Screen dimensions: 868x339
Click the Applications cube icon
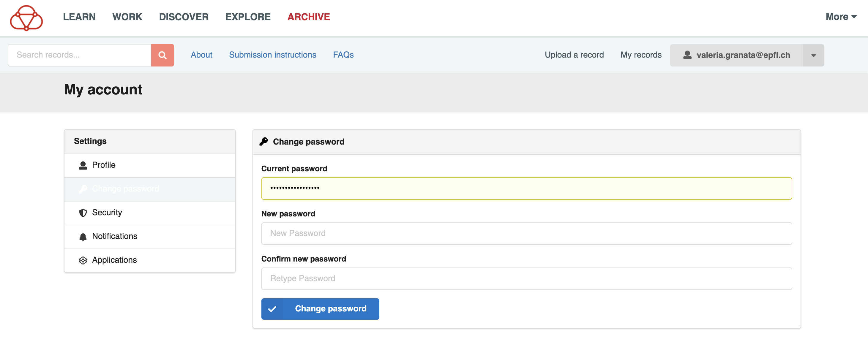click(x=83, y=260)
